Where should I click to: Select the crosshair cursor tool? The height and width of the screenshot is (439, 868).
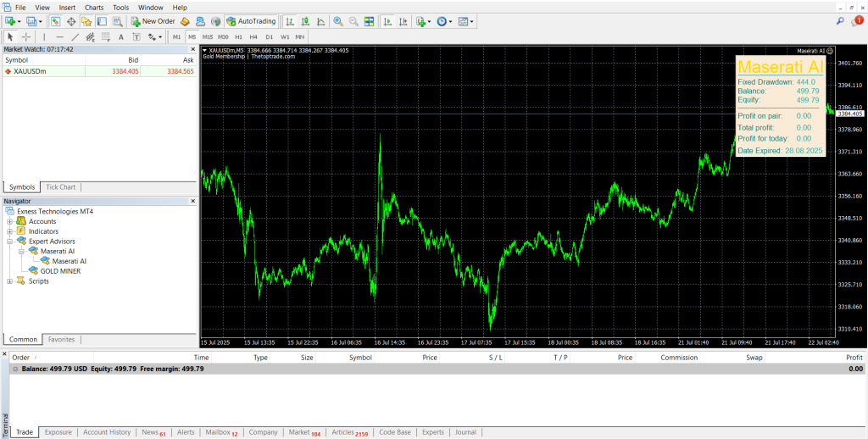coord(26,36)
